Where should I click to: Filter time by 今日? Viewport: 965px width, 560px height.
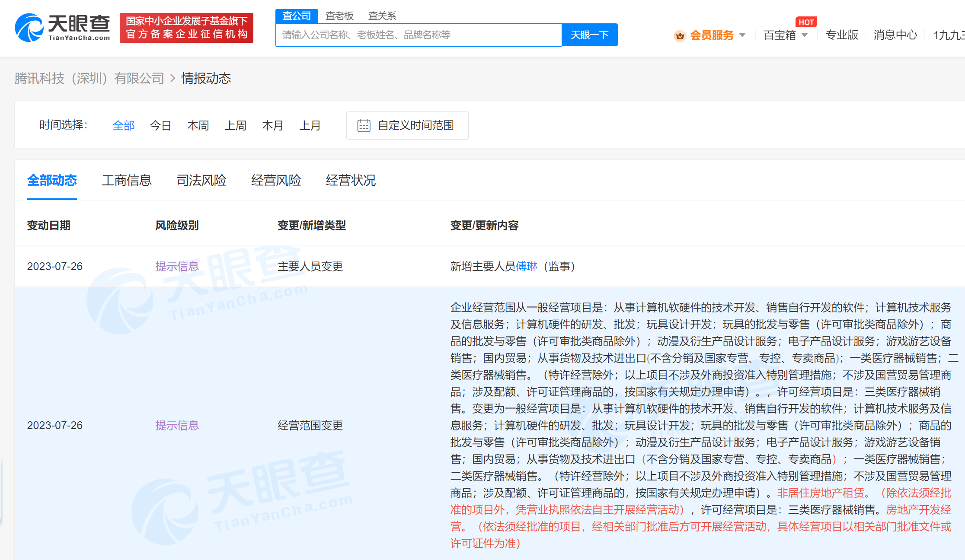(161, 125)
